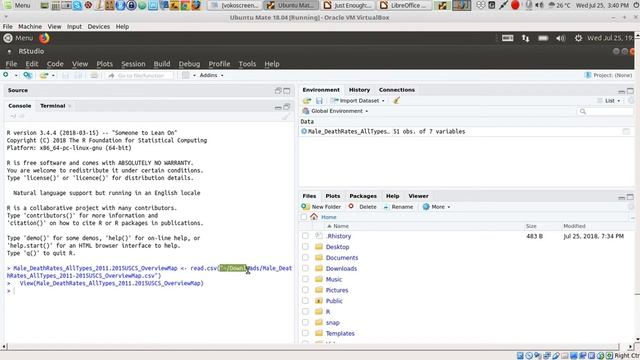Click the volume speaker icon in guest panel
Screen dimensions: 640x360
tap(560, 38)
